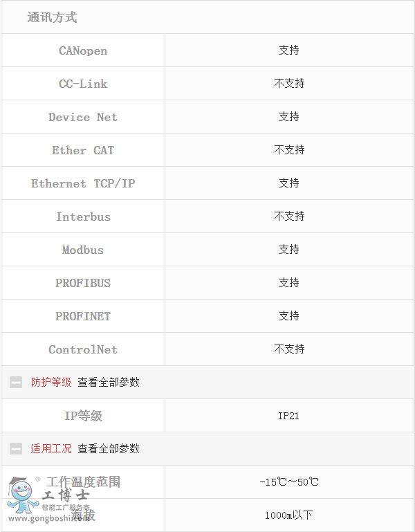
Task: Collapse the 适用工况 section minus icon
Action: click(16, 449)
